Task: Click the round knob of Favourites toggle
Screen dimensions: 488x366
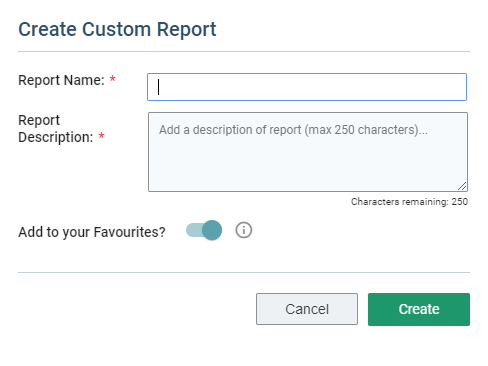Action: (212, 230)
